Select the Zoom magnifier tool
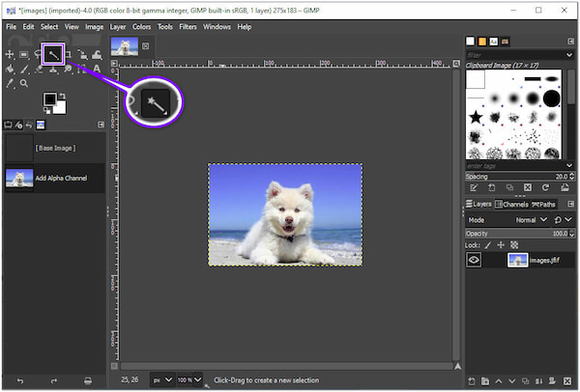580x392 pixels. click(24, 83)
